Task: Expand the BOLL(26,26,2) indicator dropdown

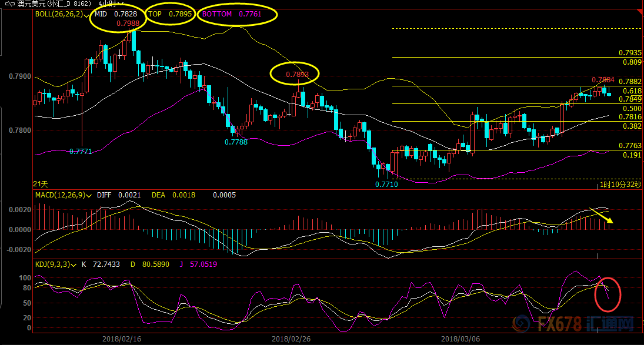Action: 86,14
